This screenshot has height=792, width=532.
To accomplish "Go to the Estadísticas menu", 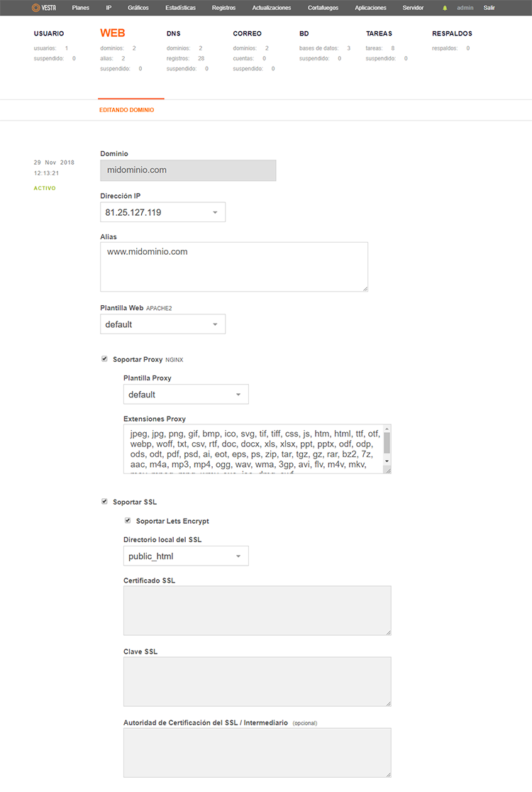I will [x=180, y=8].
